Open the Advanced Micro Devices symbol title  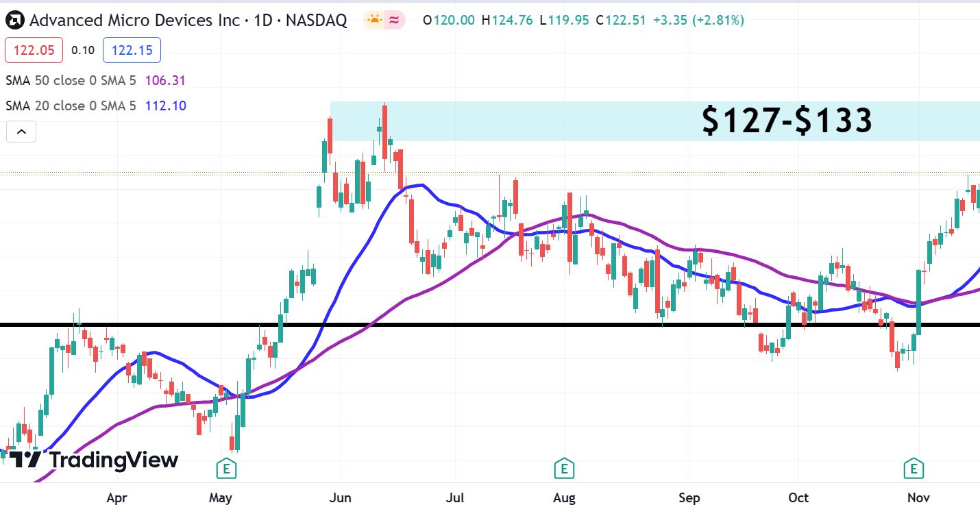coord(134,20)
